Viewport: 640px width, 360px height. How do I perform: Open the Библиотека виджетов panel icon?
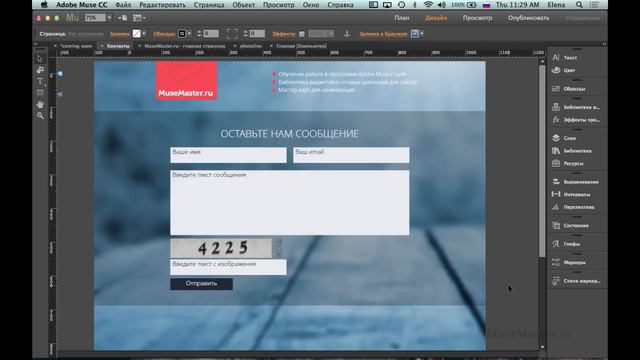coord(556,107)
